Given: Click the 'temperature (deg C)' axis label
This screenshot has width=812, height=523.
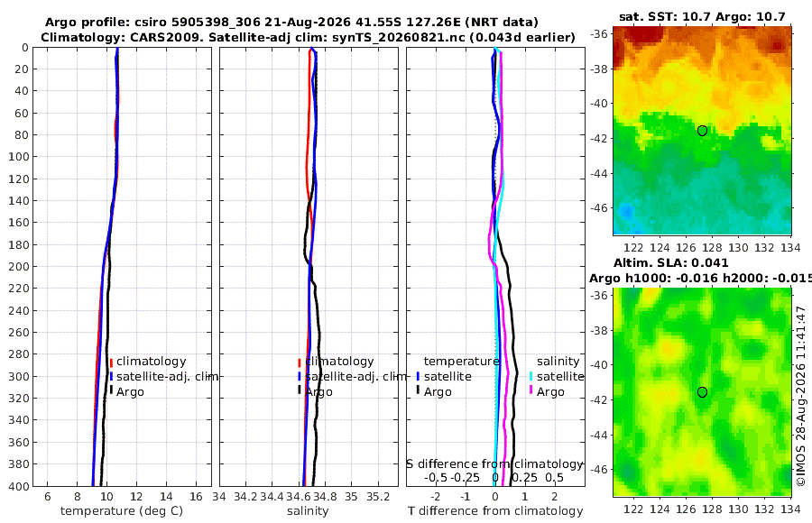Looking at the screenshot, I should 122,511.
